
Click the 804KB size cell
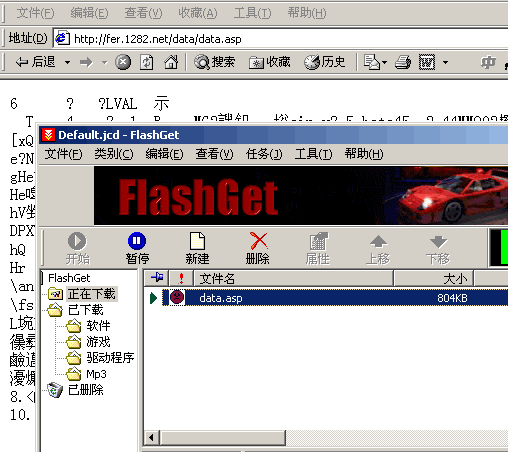(452, 298)
